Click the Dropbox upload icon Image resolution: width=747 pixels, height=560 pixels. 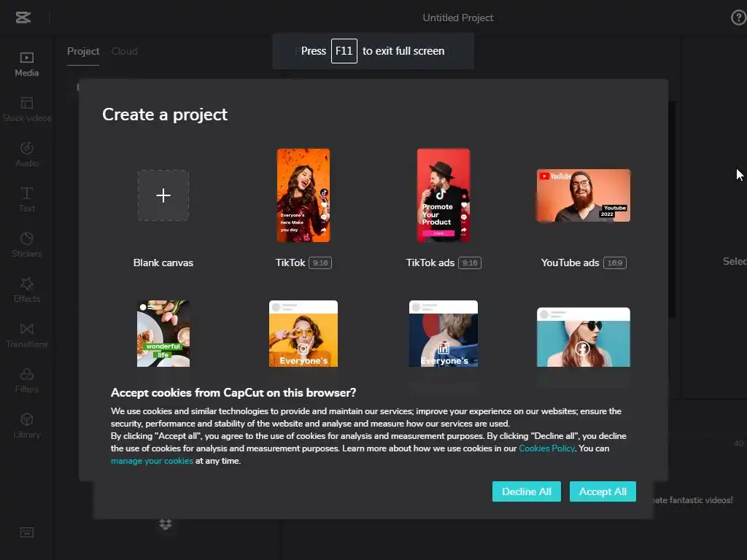[166, 524]
